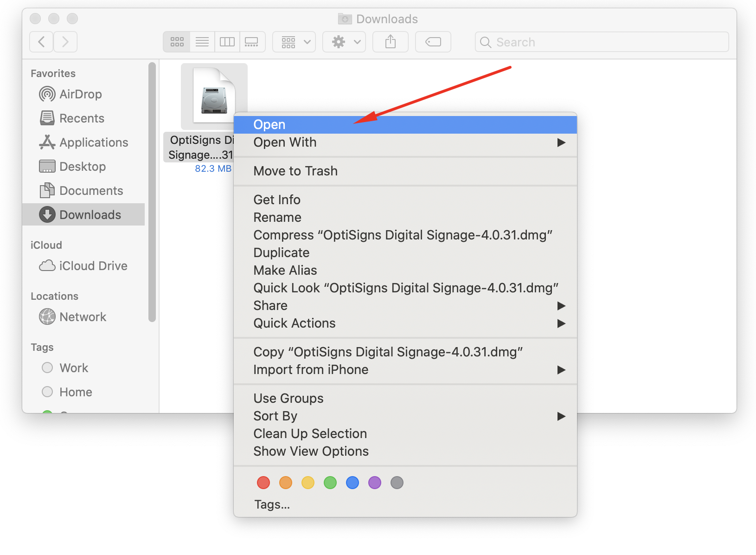Switch to column view
The width and height of the screenshot is (756, 555).
click(x=227, y=41)
